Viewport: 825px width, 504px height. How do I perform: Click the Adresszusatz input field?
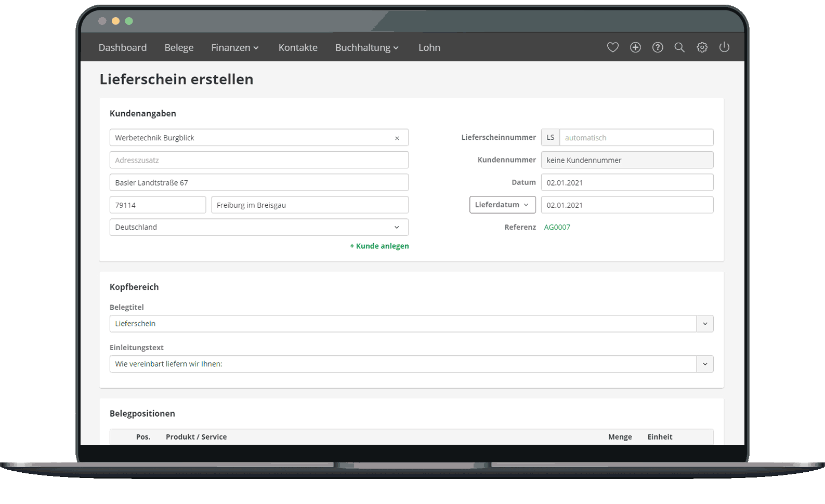tap(259, 160)
